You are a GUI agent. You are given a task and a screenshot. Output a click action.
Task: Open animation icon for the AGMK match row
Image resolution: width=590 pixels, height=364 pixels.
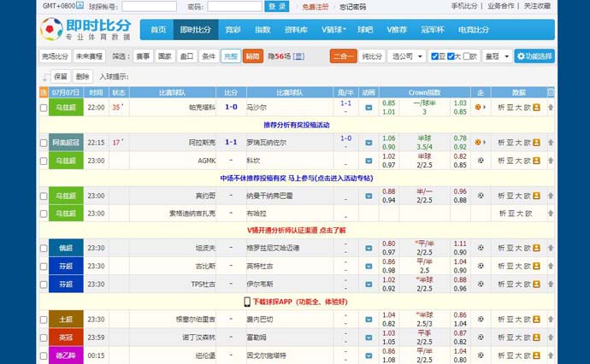(369, 161)
